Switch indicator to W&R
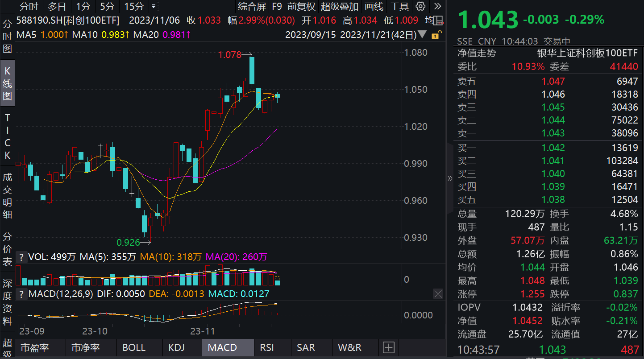The width and height of the screenshot is (644, 359). coord(349,348)
